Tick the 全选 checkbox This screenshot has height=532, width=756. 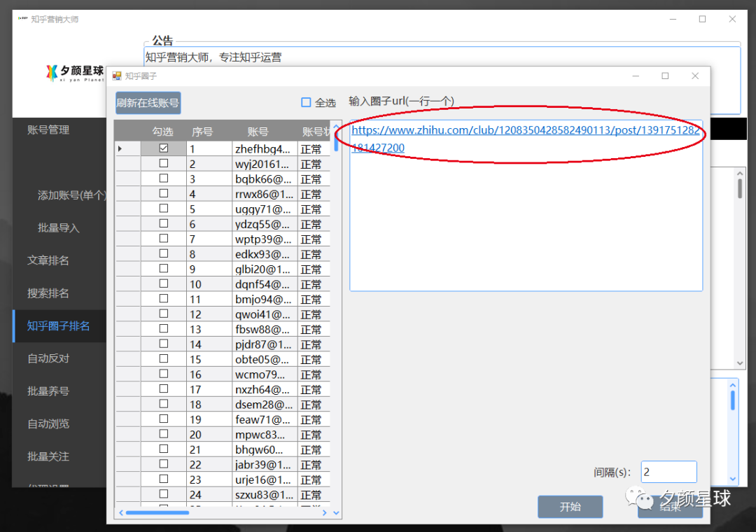click(x=306, y=102)
